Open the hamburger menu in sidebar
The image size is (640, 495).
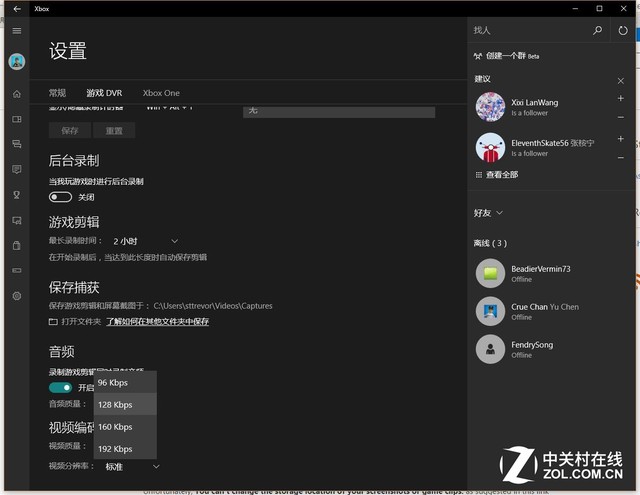pos(17,31)
